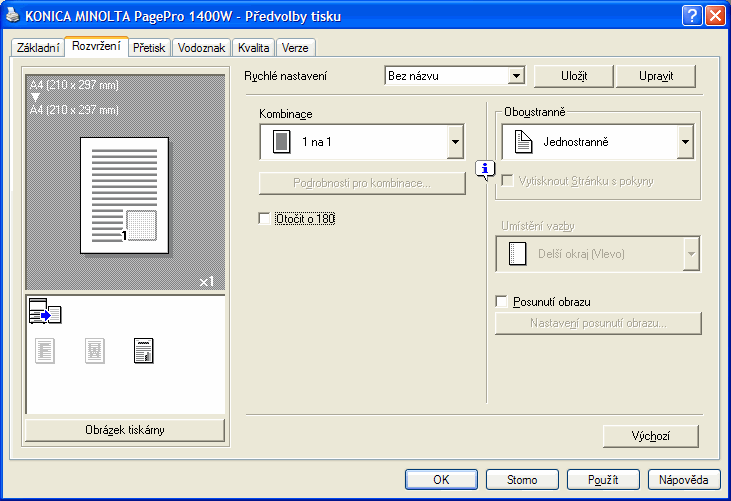This screenshot has width=731, height=501.
Task: Toggle the Posunutí obrazu checkbox
Action: 503,301
